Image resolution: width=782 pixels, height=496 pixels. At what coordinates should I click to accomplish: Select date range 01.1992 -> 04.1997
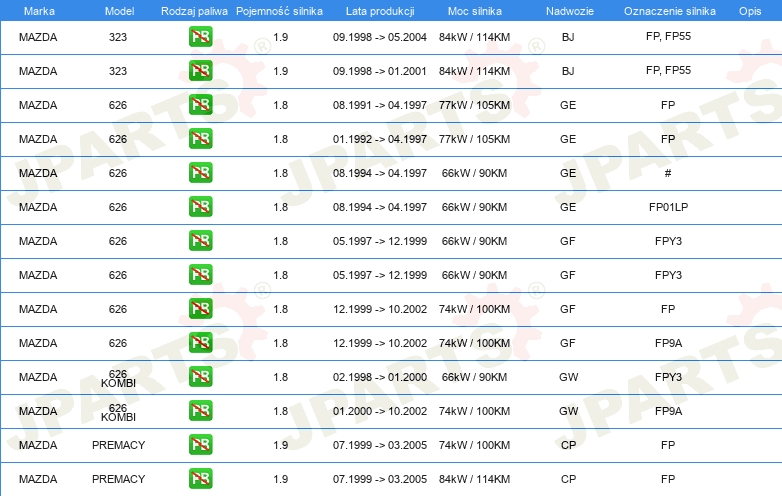pyautogui.click(x=380, y=139)
